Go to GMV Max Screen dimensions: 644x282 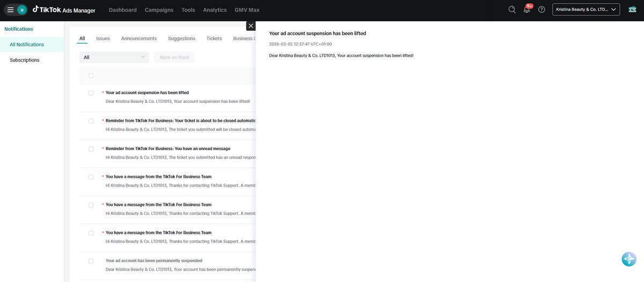pos(247,10)
